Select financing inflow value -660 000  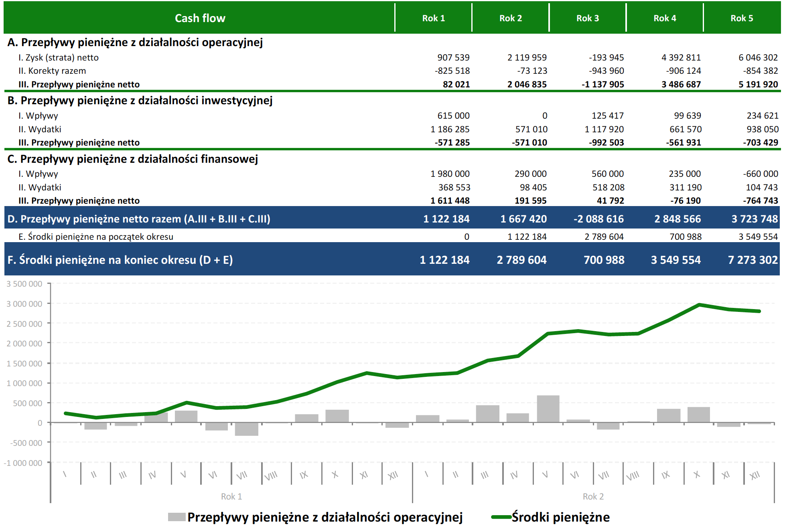(x=760, y=174)
